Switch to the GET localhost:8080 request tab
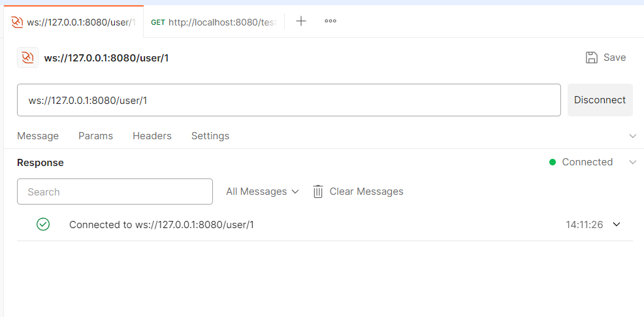 click(x=214, y=22)
